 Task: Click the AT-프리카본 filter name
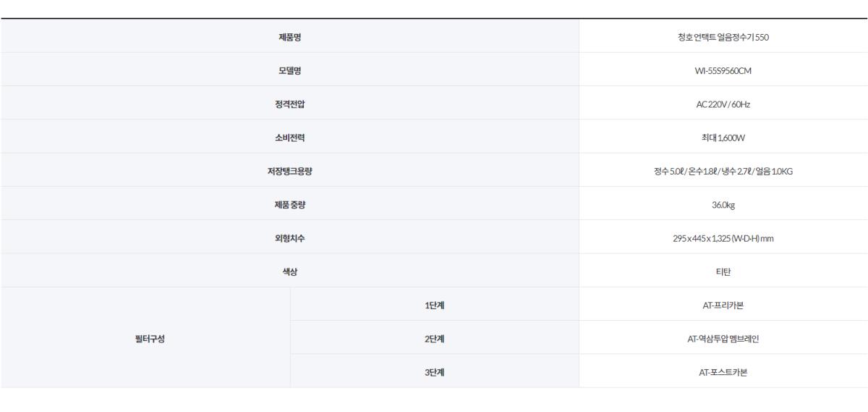tap(723, 305)
